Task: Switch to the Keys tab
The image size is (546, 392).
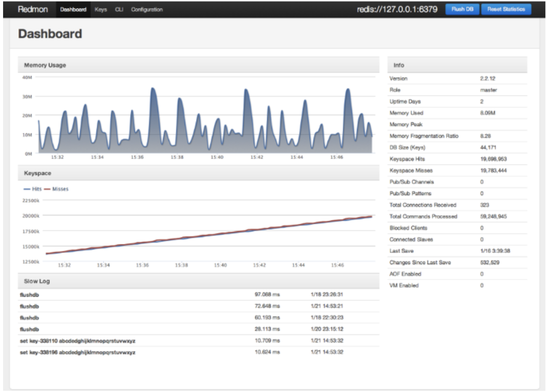Action: tap(101, 10)
